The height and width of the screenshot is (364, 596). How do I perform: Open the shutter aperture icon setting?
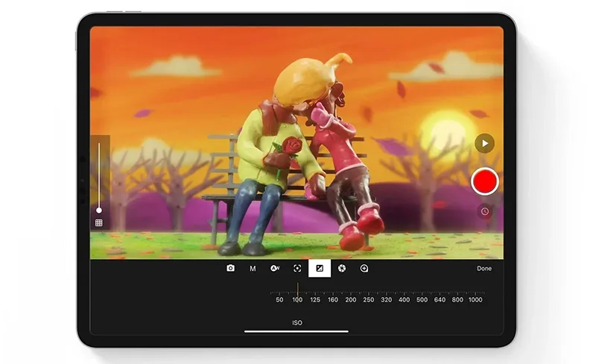(342, 268)
